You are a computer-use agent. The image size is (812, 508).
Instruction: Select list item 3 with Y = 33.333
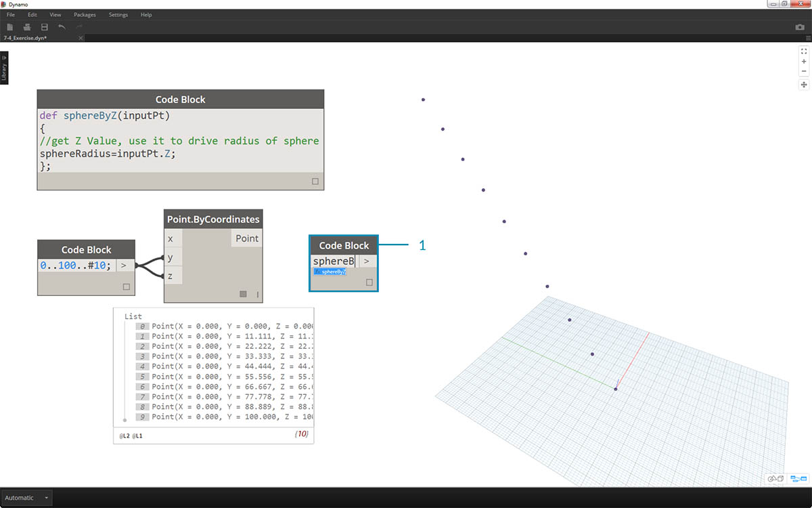point(223,356)
